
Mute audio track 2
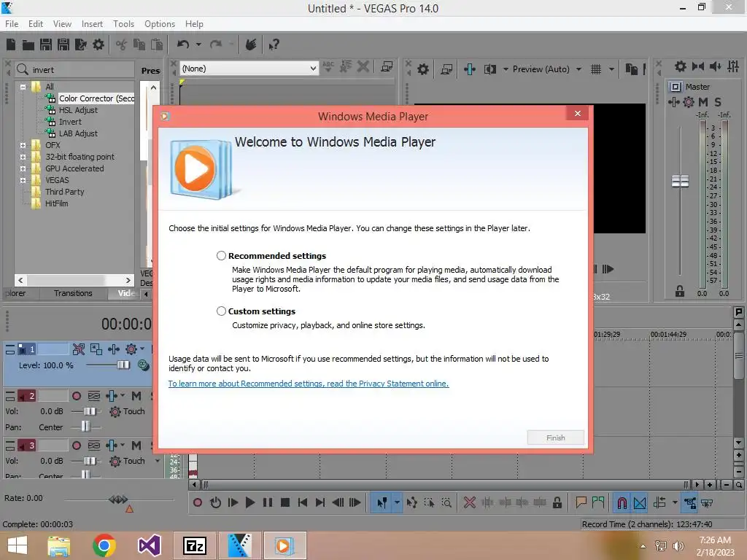[x=136, y=396]
